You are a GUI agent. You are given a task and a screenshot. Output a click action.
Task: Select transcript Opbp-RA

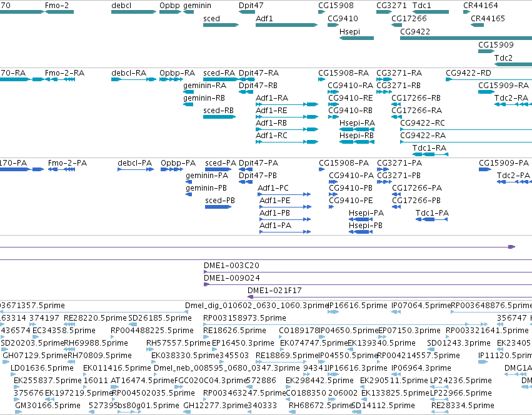click(171, 79)
